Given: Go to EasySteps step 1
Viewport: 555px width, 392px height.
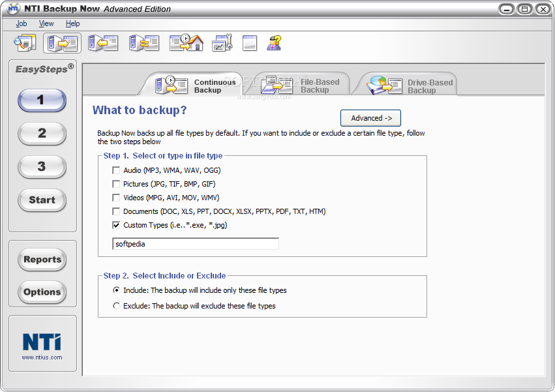Looking at the screenshot, I should click(x=42, y=100).
